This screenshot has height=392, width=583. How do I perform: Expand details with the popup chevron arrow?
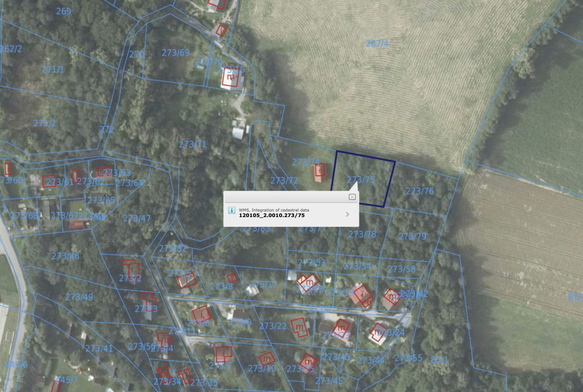pos(348,214)
